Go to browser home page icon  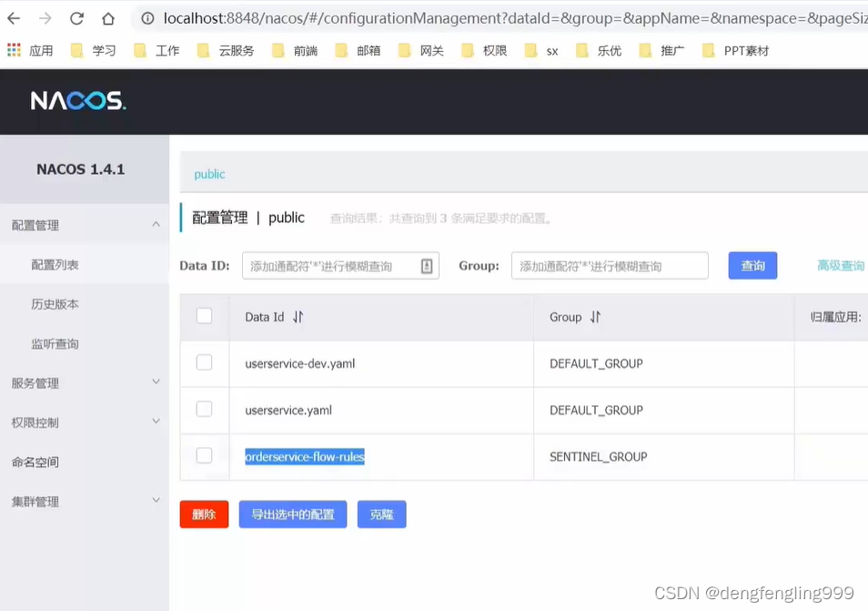108,18
